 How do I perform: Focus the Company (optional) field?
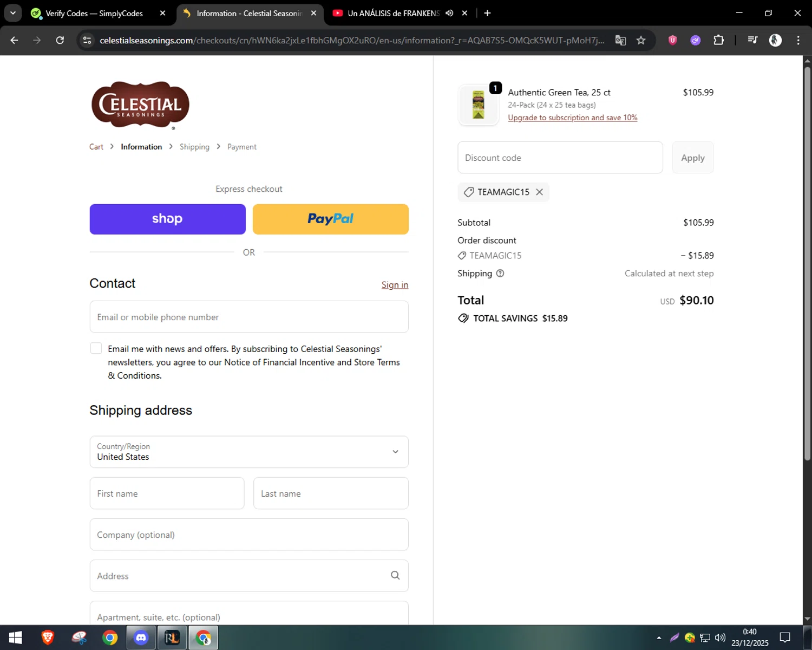coord(249,535)
